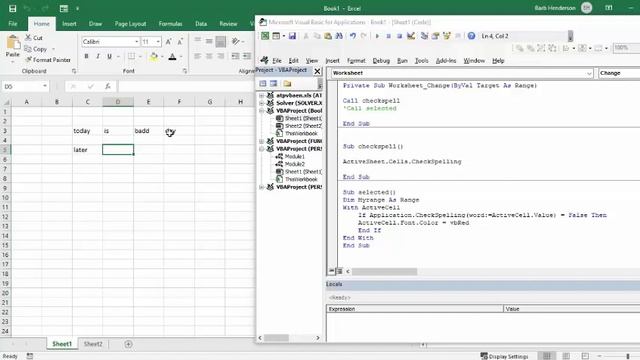
Task: Toggle Underline formatting in Excel ribbon
Action: coord(109,56)
